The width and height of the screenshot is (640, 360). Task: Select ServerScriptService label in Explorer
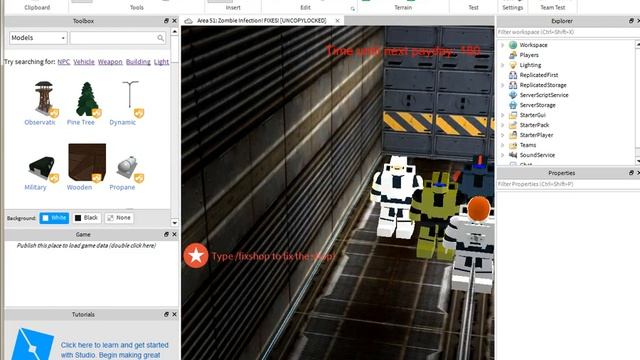[x=544, y=95]
